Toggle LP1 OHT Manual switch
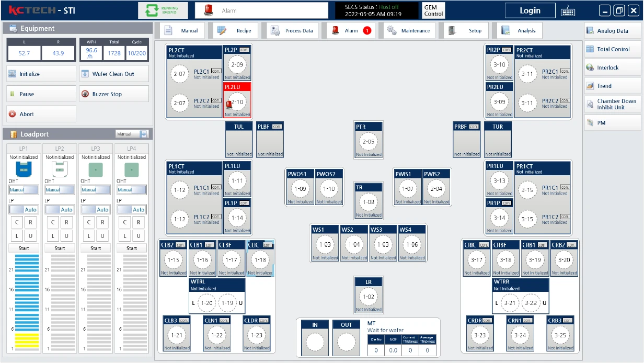Image resolution: width=644 pixels, height=363 pixels. coord(24,190)
